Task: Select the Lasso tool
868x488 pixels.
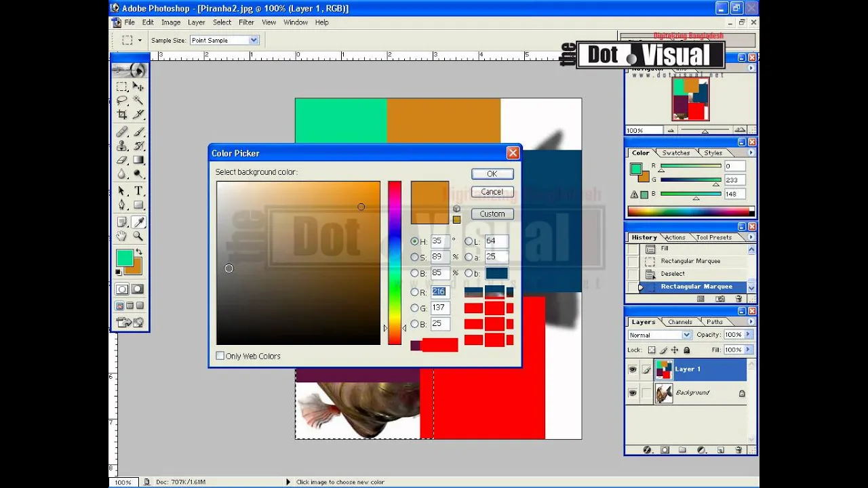Action: click(x=122, y=100)
